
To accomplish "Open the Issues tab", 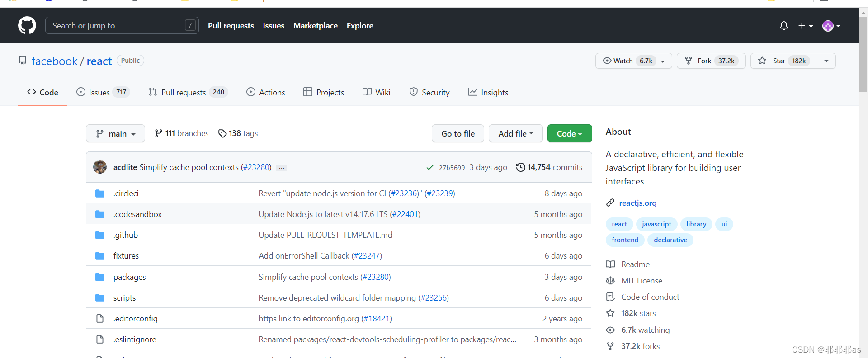I will (x=103, y=92).
